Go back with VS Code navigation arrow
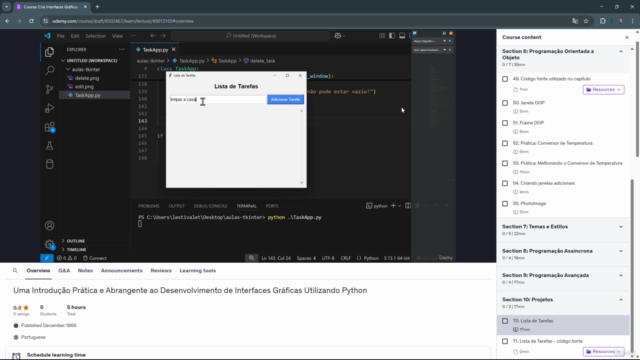 [153, 36]
